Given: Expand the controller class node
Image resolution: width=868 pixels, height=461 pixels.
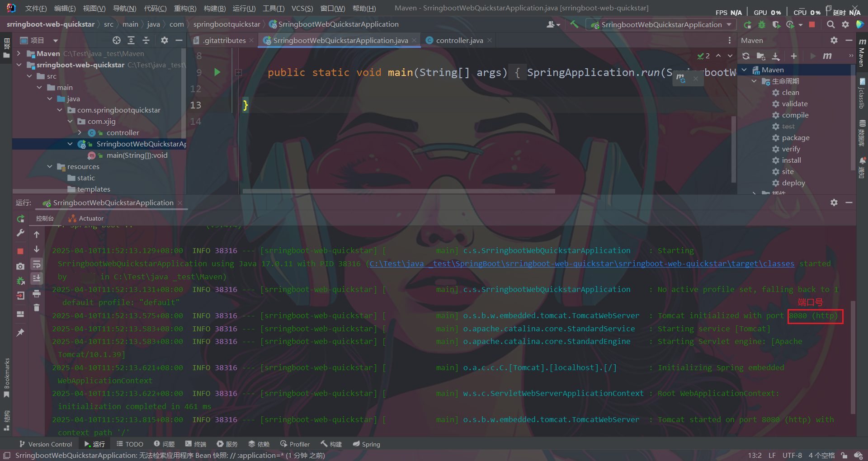Looking at the screenshot, I should tap(80, 132).
